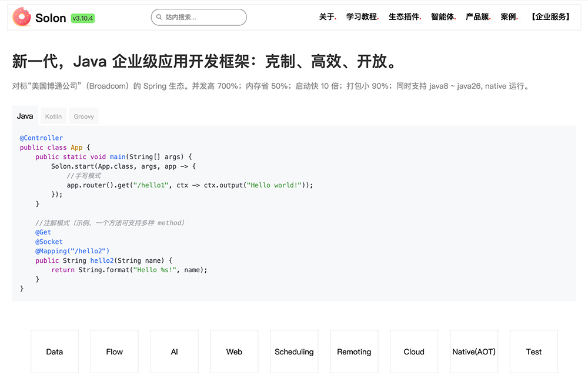Click the search magnifier icon
Screen dimensions: 588x385
[159, 17]
